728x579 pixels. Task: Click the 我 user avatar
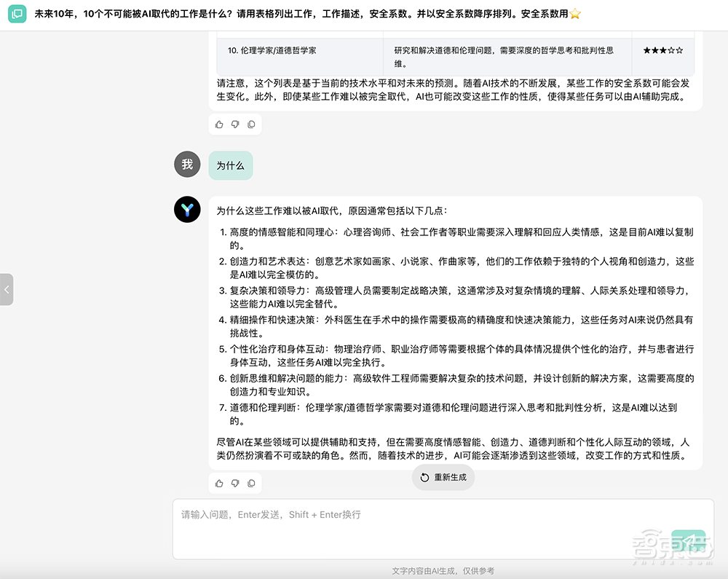[x=187, y=164]
